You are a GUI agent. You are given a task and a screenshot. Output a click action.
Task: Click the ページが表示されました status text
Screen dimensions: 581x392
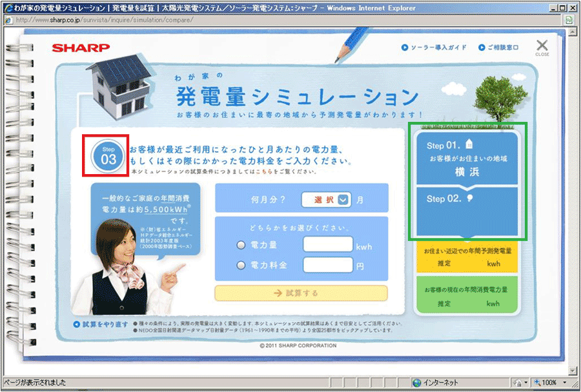pos(35,382)
